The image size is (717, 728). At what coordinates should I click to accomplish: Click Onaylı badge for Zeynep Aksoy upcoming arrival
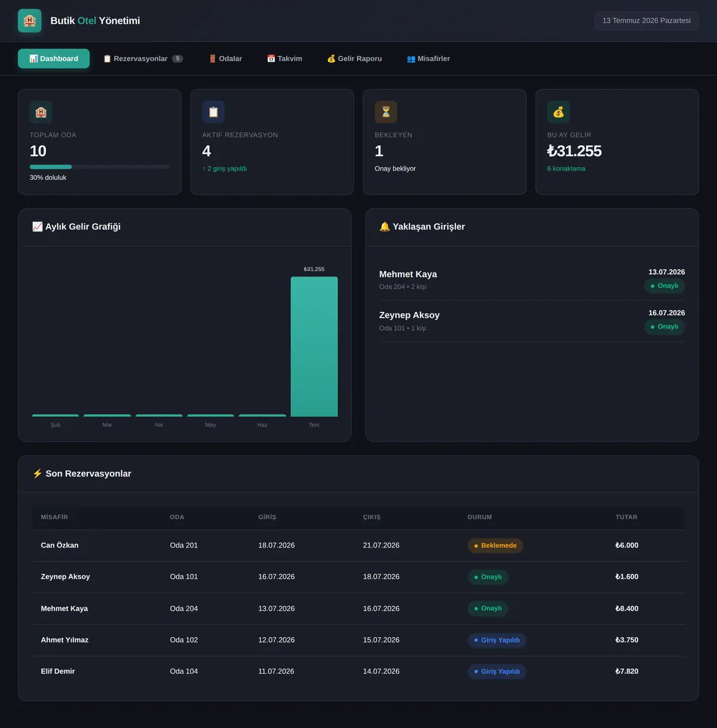664,327
